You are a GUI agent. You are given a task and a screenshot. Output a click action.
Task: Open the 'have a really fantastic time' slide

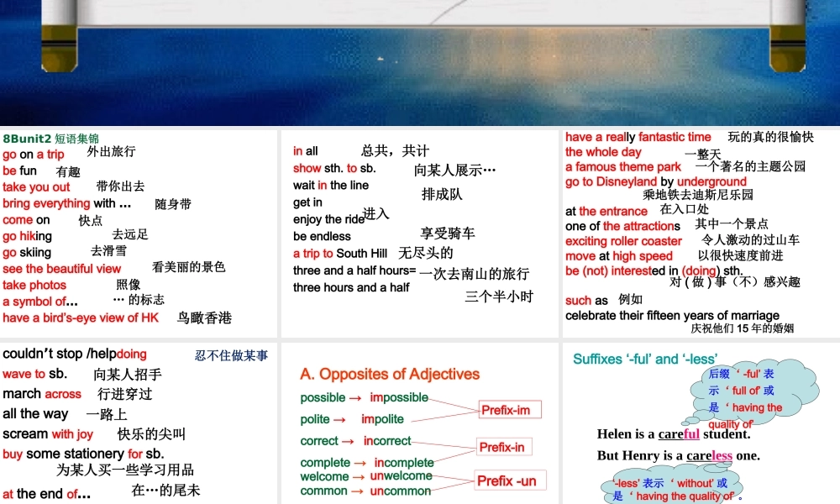700,233
